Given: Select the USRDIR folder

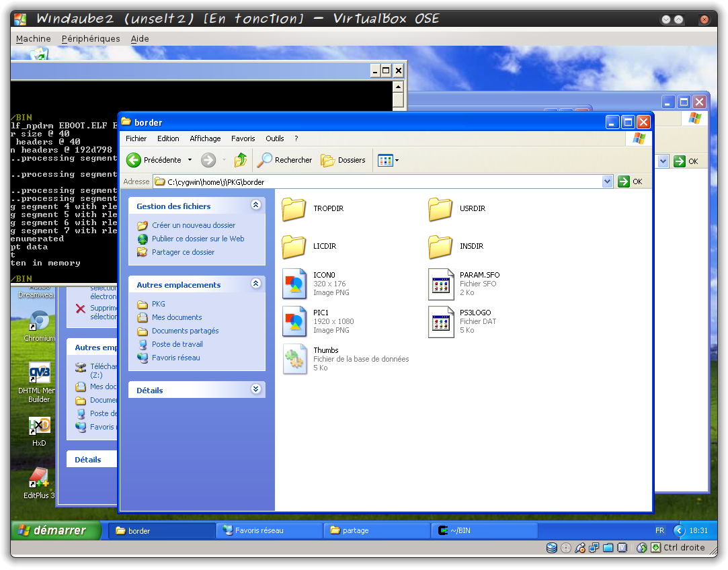Looking at the screenshot, I should pyautogui.click(x=440, y=209).
